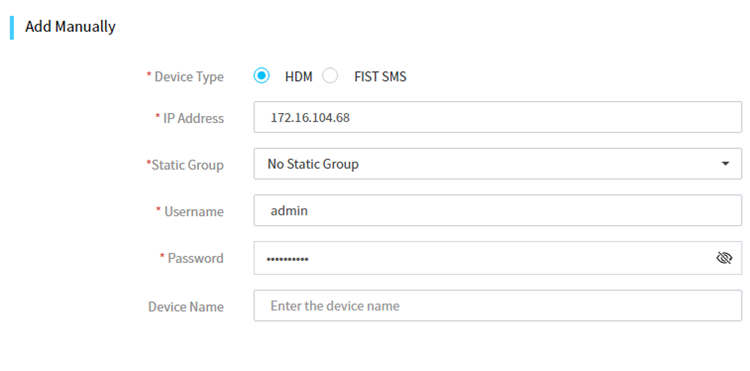The width and height of the screenshot is (750, 371).
Task: Choose the FIST SMS radio button
Action: [330, 76]
